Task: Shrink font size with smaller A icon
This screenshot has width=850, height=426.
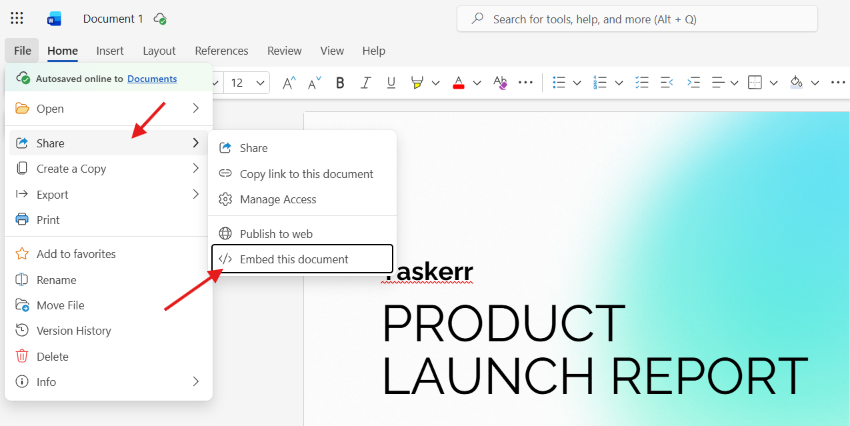Action: pyautogui.click(x=314, y=83)
